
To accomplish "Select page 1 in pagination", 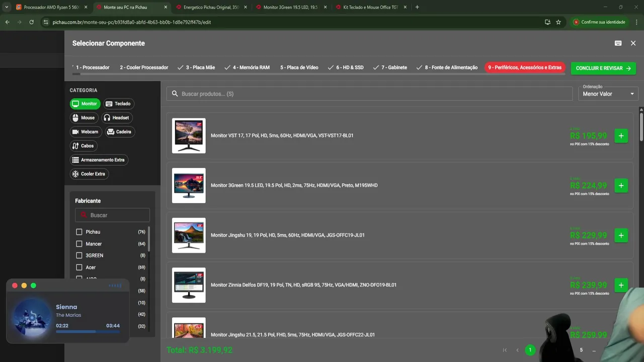I will point(530,350).
